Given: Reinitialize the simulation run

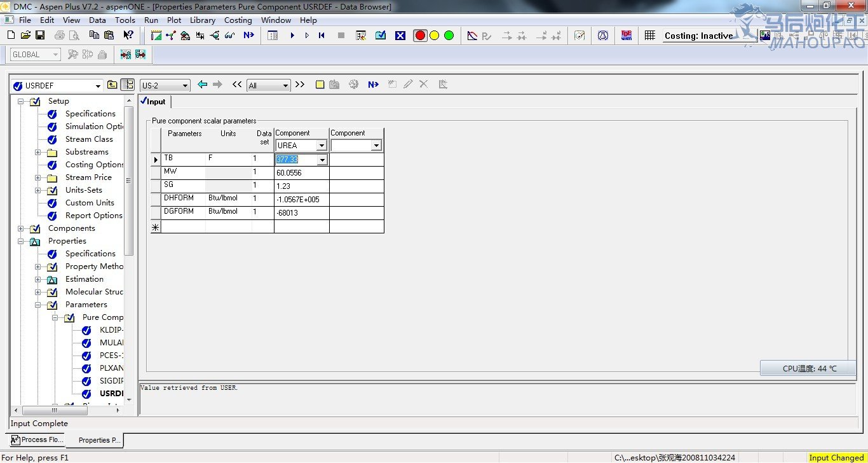Looking at the screenshot, I should 322,36.
